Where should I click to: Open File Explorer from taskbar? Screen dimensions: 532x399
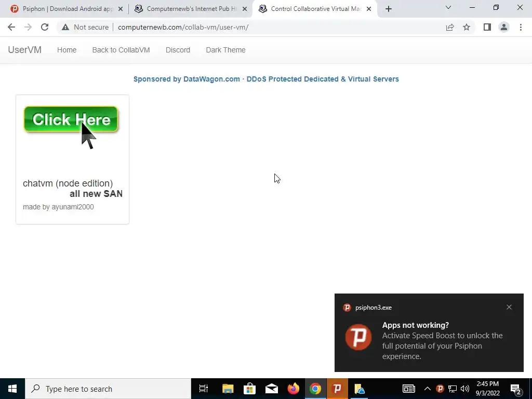tap(228, 389)
